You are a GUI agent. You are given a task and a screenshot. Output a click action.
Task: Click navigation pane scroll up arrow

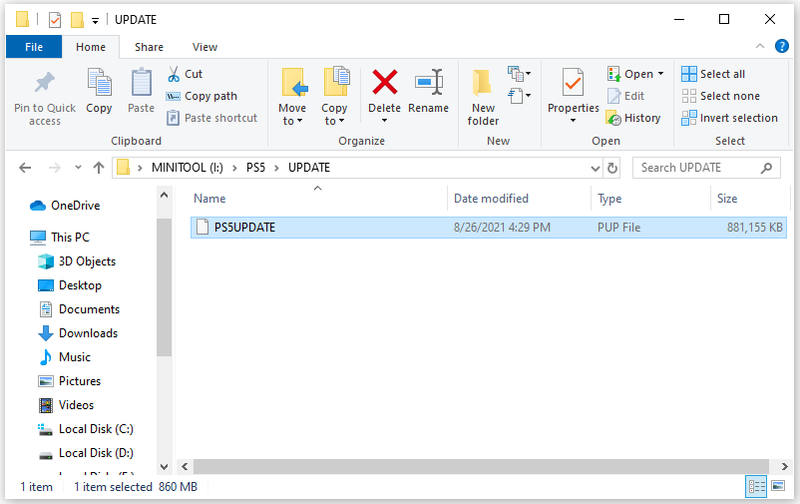pos(164,195)
